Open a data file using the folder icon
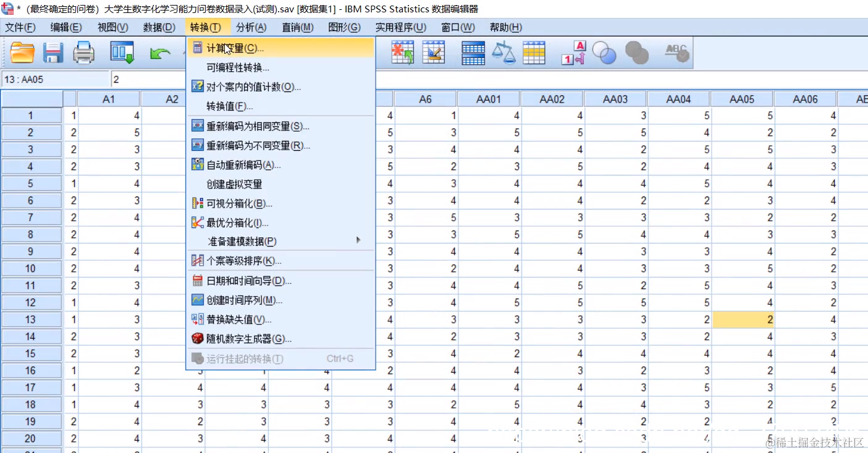This screenshot has height=453, width=868. point(22,53)
